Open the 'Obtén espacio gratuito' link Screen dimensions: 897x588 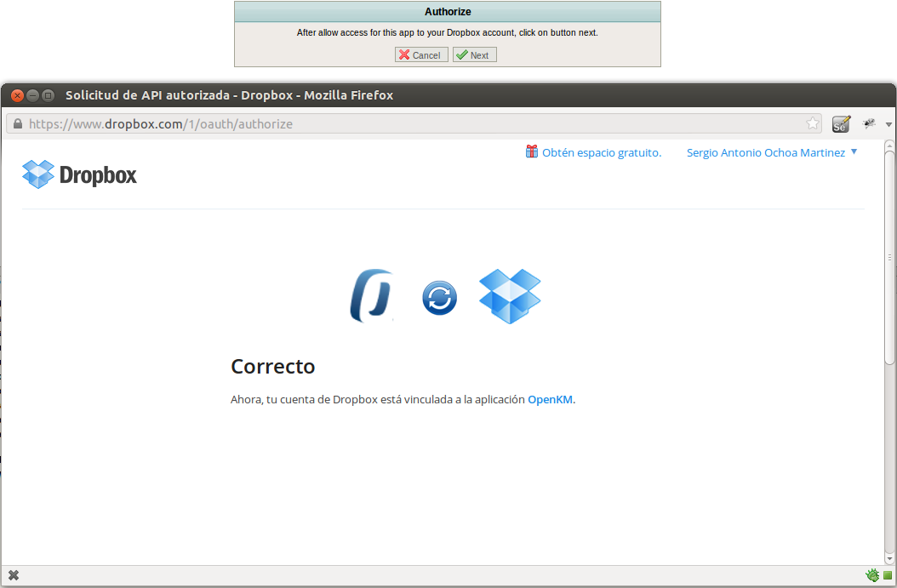(601, 152)
